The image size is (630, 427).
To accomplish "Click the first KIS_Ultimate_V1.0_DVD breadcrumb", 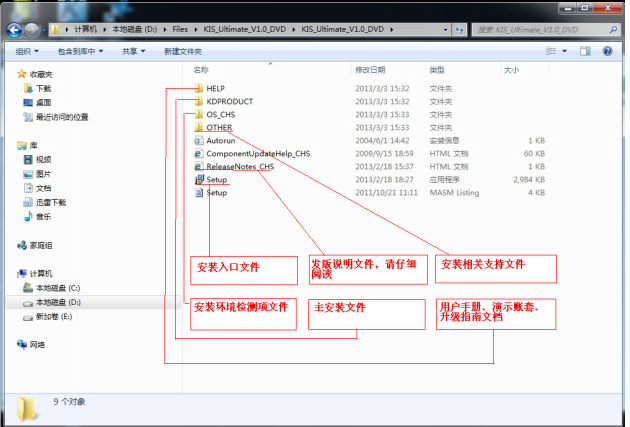I will click(245, 29).
